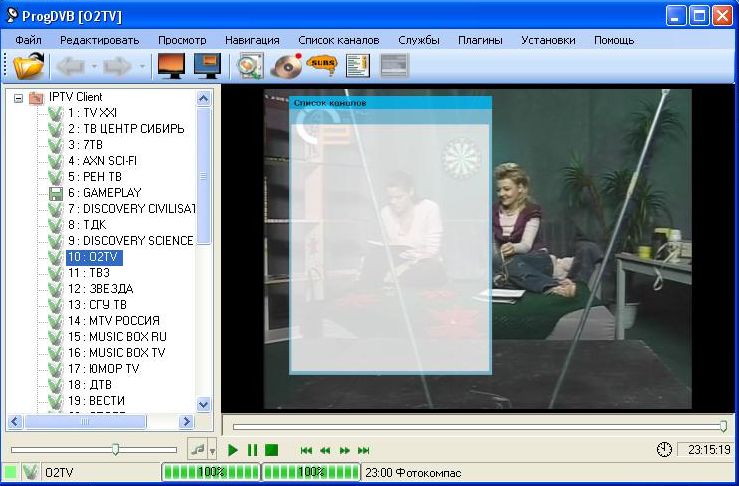Viewport: 739px width, 486px height.
Task: Click the open file folder icon
Action: point(29,66)
